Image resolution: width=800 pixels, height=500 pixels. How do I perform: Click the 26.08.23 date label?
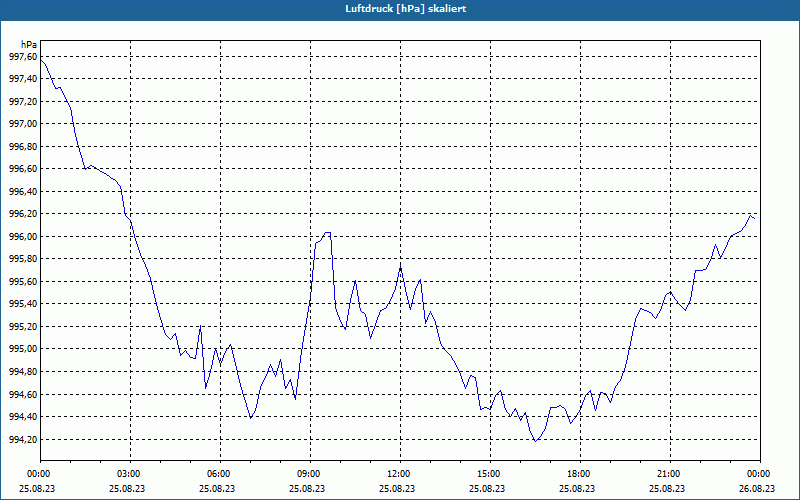(758, 488)
